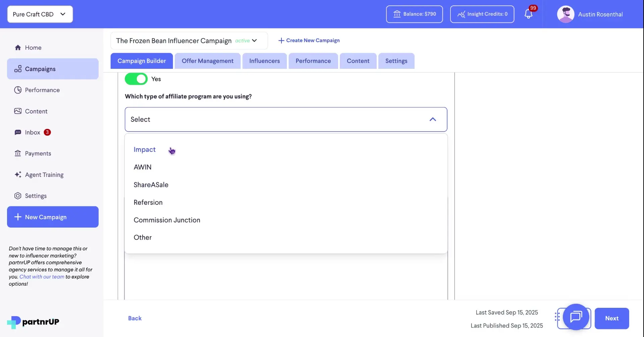
Task: Open the Pure Craft CBD workspace dropdown
Action: (40, 14)
